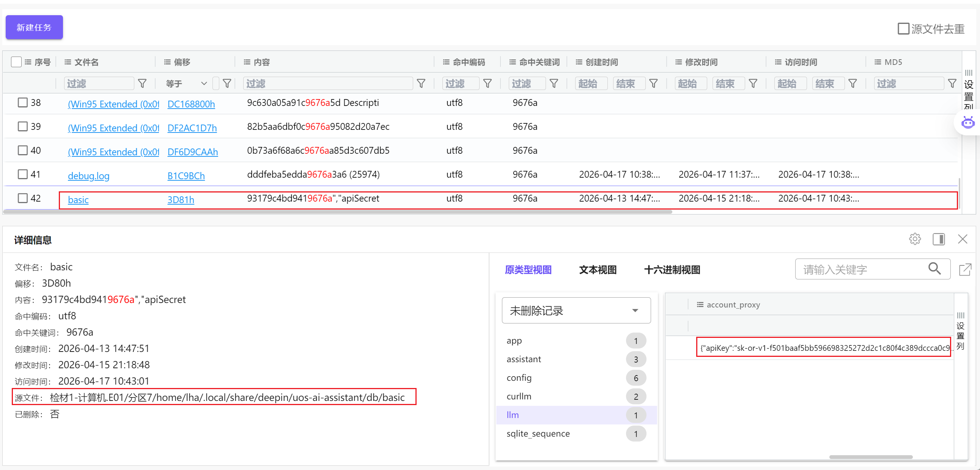Image resolution: width=980 pixels, height=470 pixels.
Task: Click funnel icon for 创建时间 column
Action: tap(653, 84)
